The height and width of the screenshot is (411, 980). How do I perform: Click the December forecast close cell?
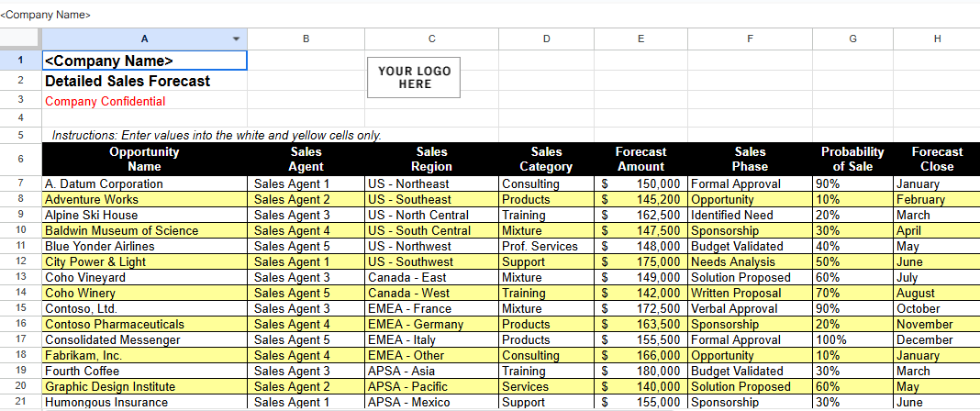coord(936,339)
